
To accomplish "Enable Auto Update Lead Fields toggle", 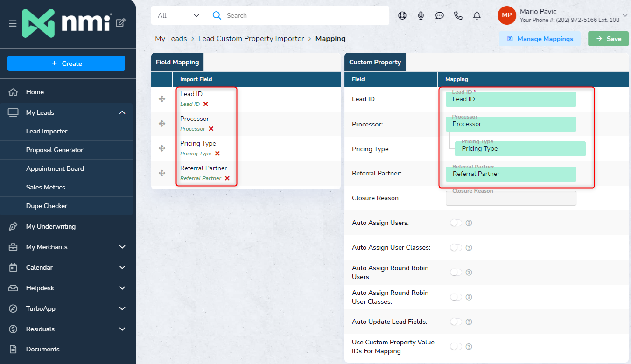I will (x=456, y=322).
